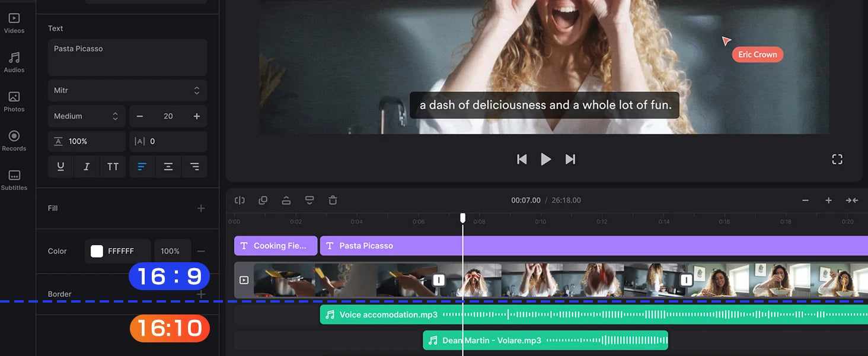Click the split clip icon in timeline toolbar
The image size is (868, 356).
point(240,201)
